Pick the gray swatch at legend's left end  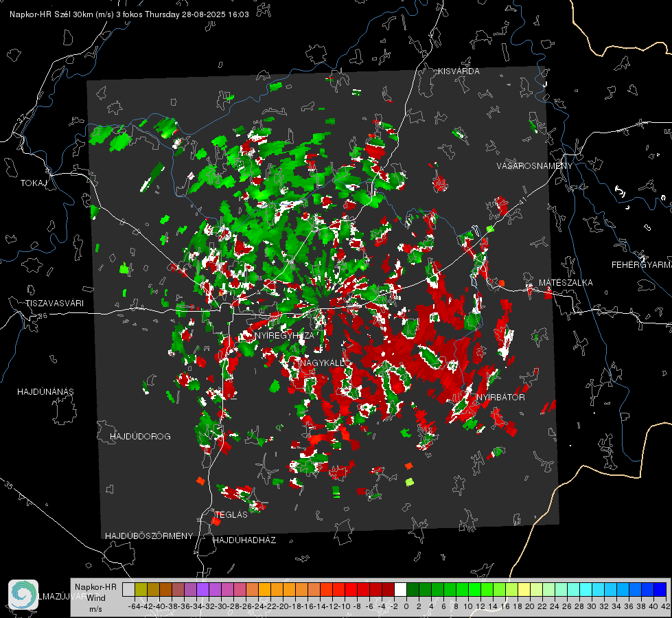[x=128, y=589]
